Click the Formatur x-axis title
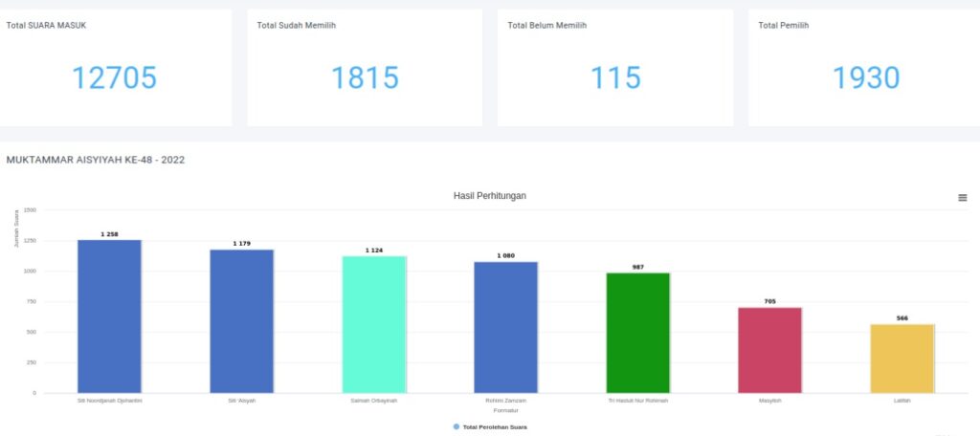This screenshot has height=436, width=980. 493,410
